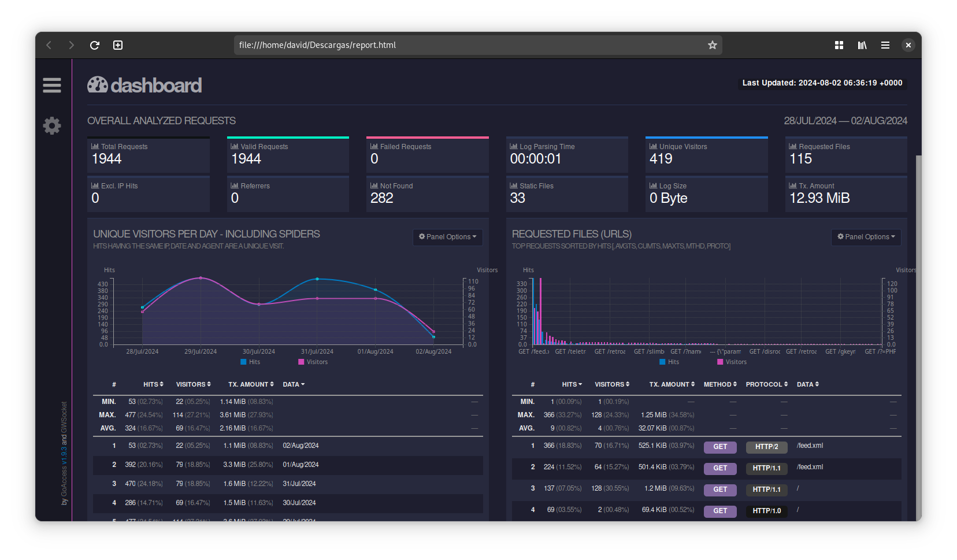
Task: Open the browser library icon
Action: (x=862, y=45)
